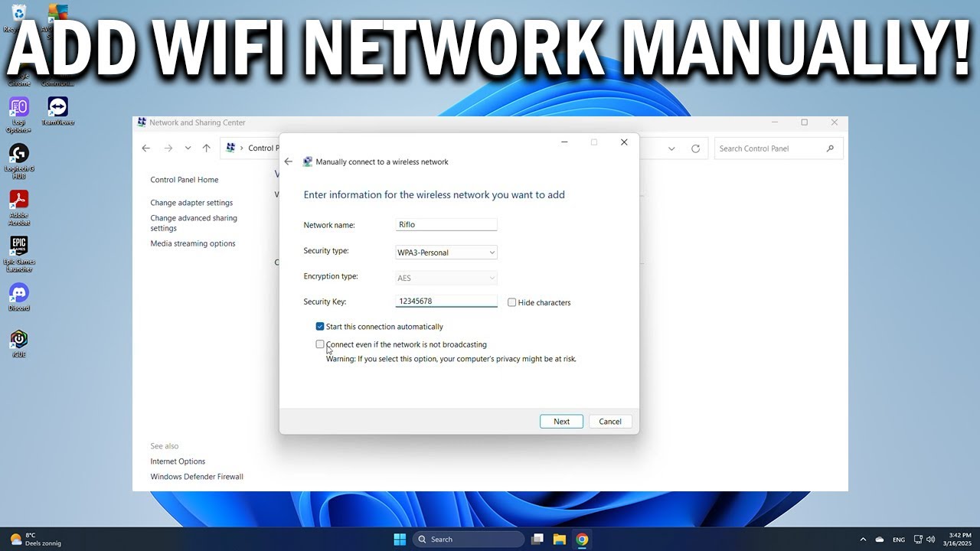Minimize the wireless network wizard

[x=564, y=142]
